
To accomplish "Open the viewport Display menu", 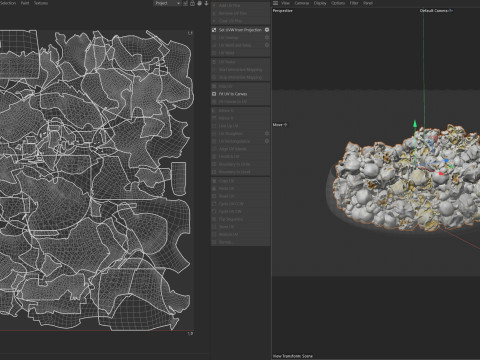I will tap(320, 3).
